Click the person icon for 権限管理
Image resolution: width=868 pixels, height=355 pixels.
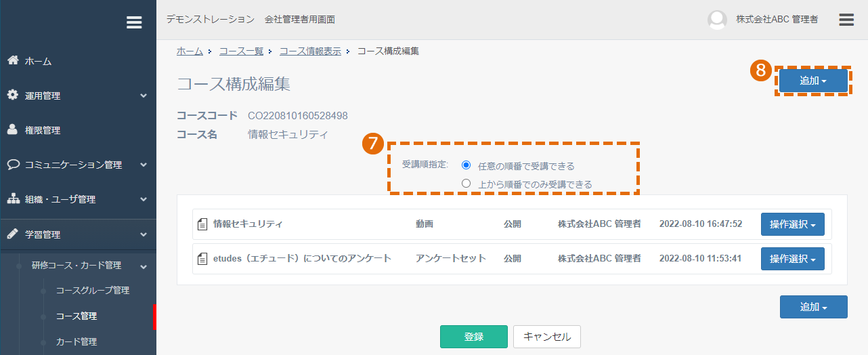click(x=13, y=129)
